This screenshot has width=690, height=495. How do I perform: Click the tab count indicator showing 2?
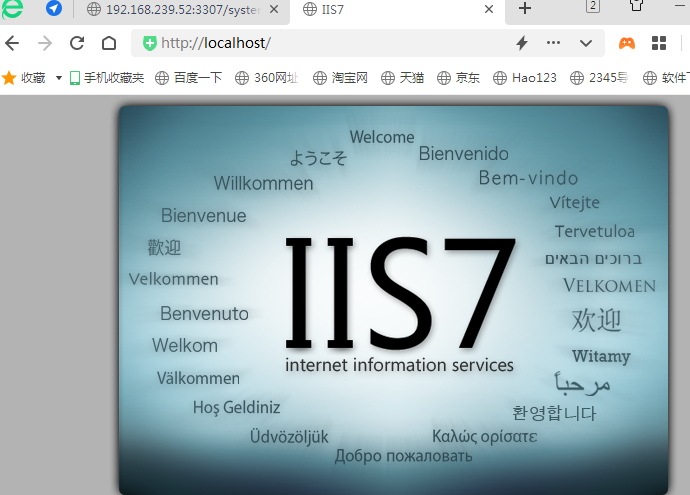pyautogui.click(x=593, y=6)
